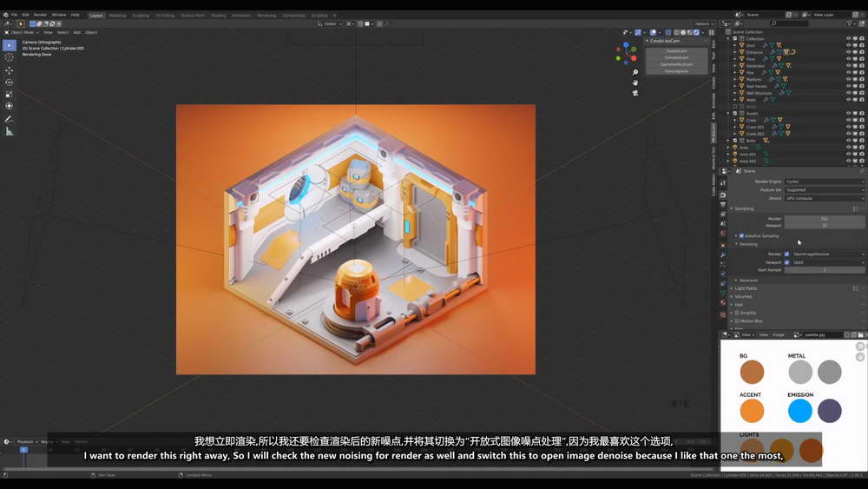Select the Rotate tool in left toolbar
The width and height of the screenshot is (868, 489).
(10, 82)
